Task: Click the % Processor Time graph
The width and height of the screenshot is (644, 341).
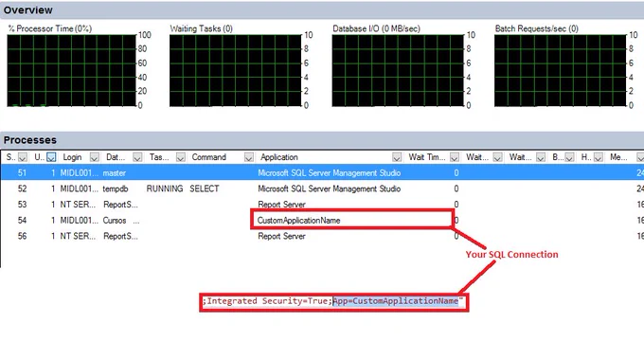Action: coord(71,71)
